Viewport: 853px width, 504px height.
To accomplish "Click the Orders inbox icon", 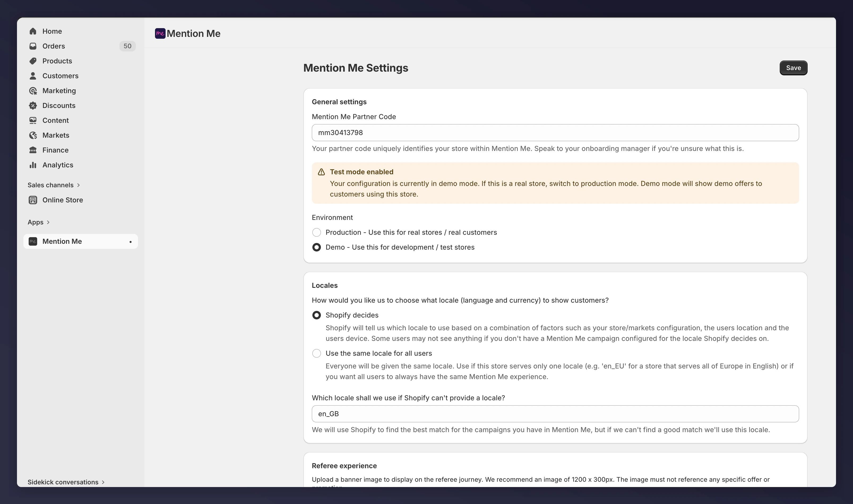I will tap(33, 46).
